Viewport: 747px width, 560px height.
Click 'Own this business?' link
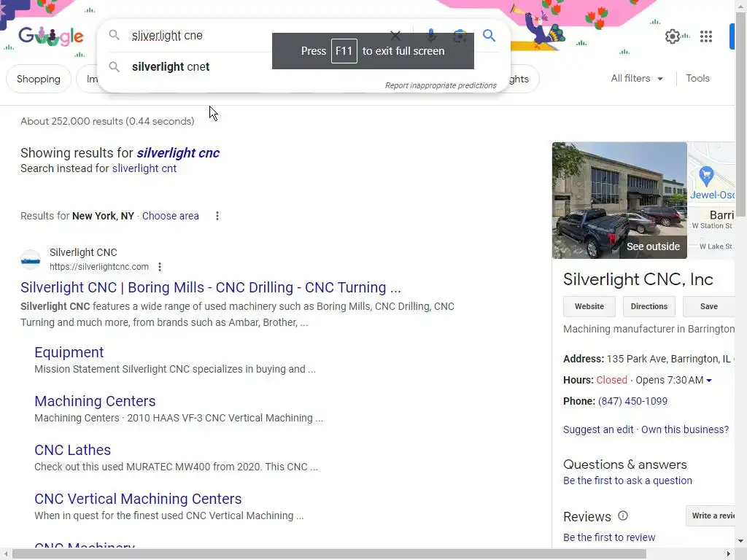[x=684, y=430]
